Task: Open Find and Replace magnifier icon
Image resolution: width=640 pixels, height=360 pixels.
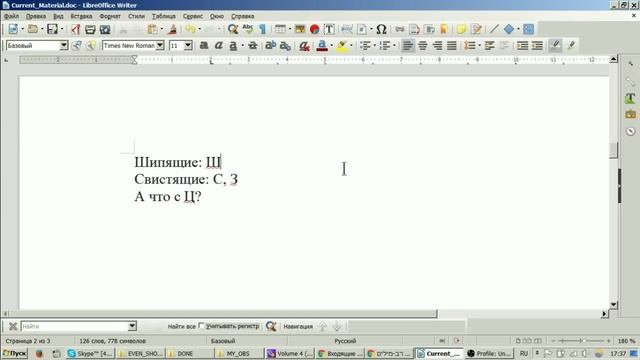Action: tap(233, 29)
